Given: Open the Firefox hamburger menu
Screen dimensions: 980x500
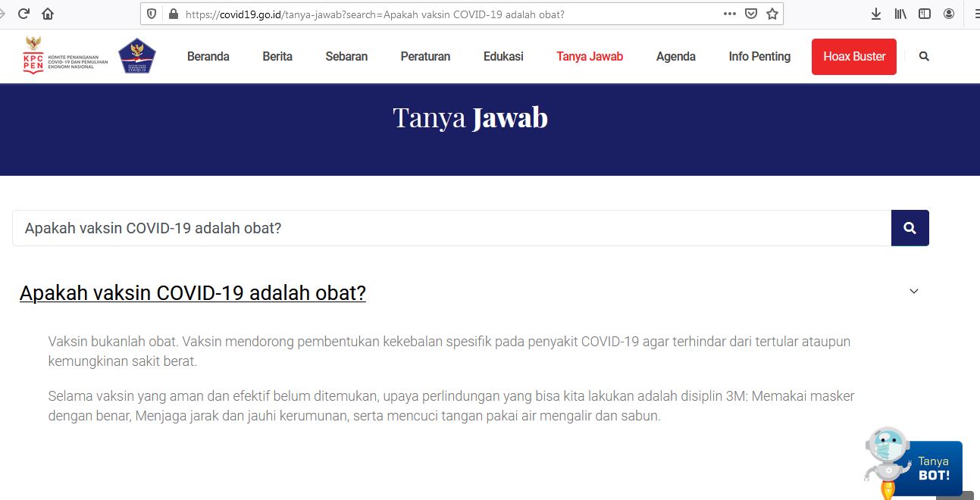Looking at the screenshot, I should pyautogui.click(x=972, y=13).
